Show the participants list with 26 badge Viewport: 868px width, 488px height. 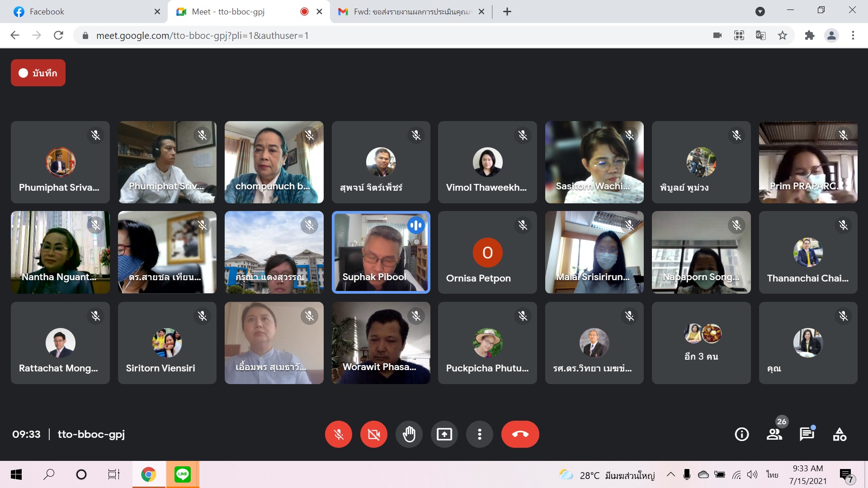pos(774,434)
